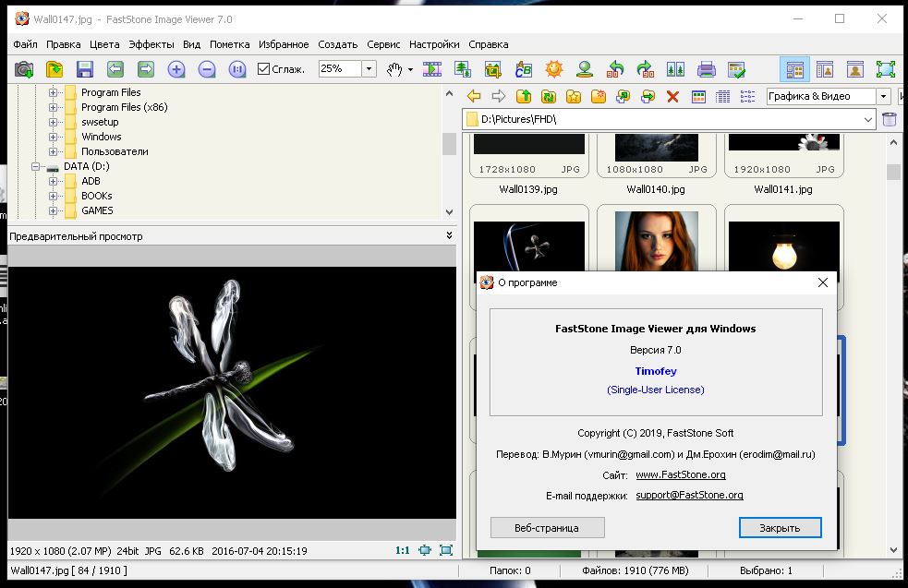
Task: Expand the Windows folder node
Action: point(53,137)
